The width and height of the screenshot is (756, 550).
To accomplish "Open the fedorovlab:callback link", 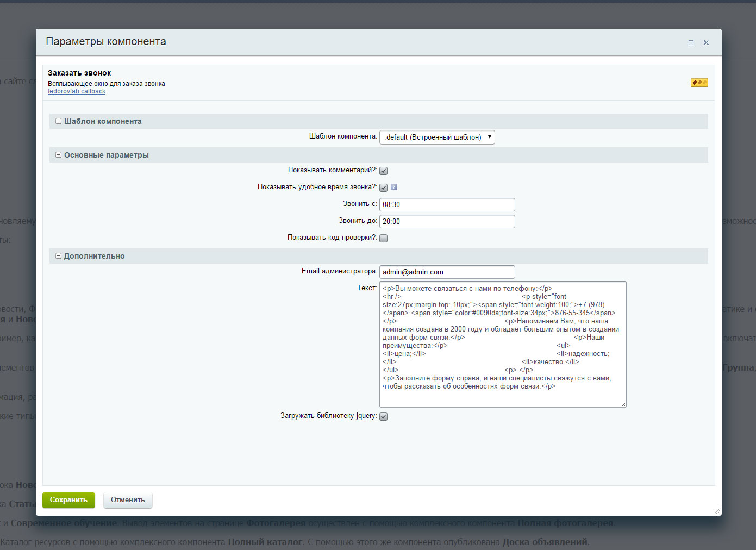I will [x=77, y=91].
